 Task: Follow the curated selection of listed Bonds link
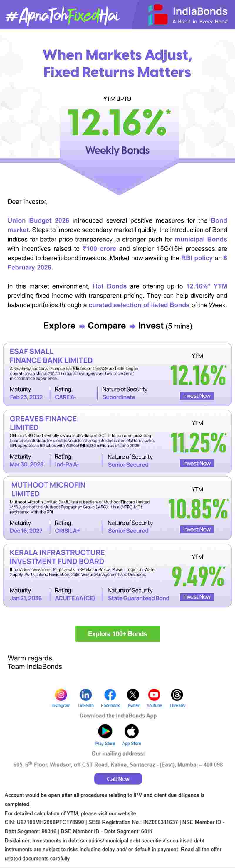click(x=139, y=305)
